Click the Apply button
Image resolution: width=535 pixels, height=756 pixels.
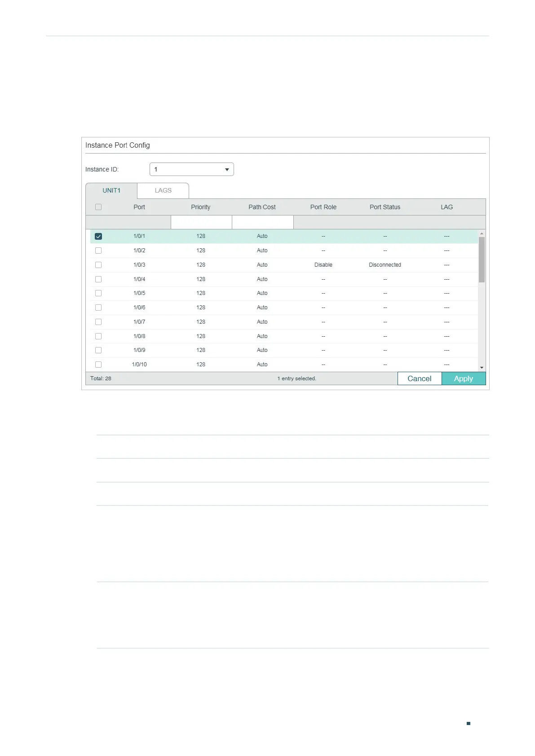click(x=464, y=378)
